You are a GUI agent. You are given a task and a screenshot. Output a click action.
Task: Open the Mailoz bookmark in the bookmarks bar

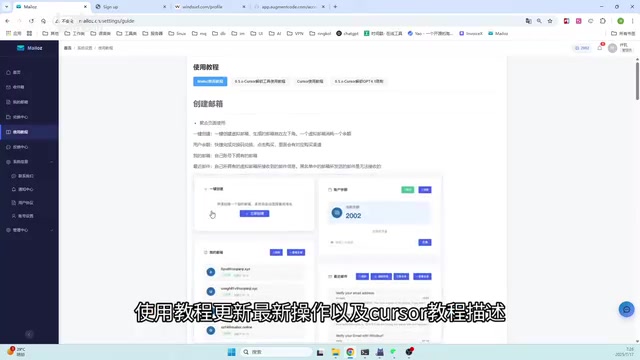tap(498, 33)
